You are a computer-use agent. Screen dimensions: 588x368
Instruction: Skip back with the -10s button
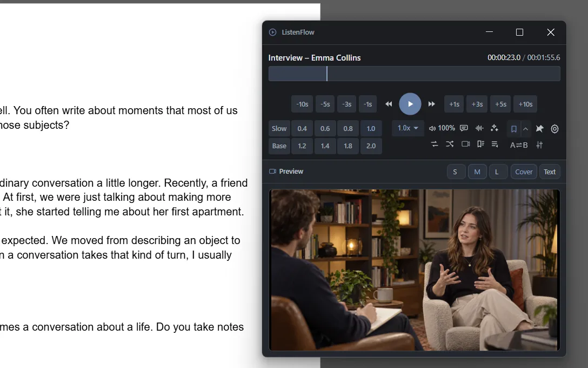pyautogui.click(x=302, y=104)
